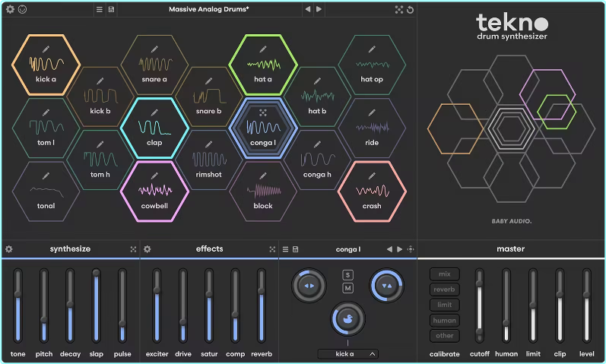This screenshot has height=364, width=606.
Task: Click the pencil edit icon on tonal
Action: 46,176
